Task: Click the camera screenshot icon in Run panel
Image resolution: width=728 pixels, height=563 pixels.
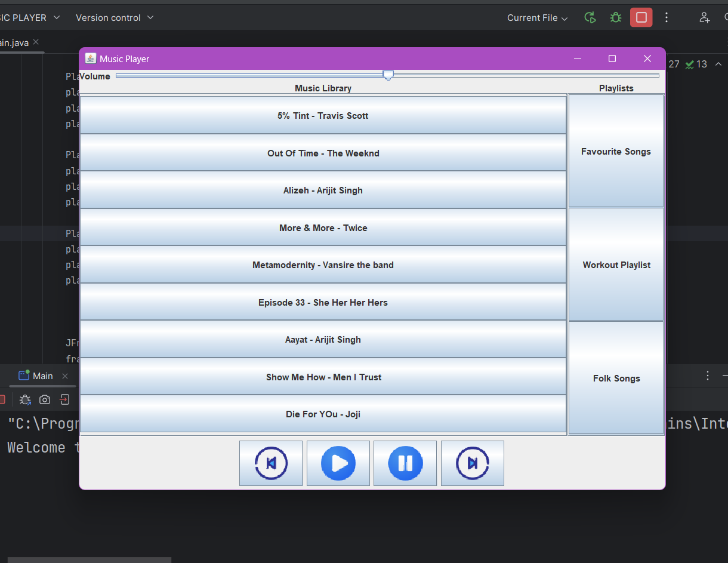Action: [x=45, y=399]
